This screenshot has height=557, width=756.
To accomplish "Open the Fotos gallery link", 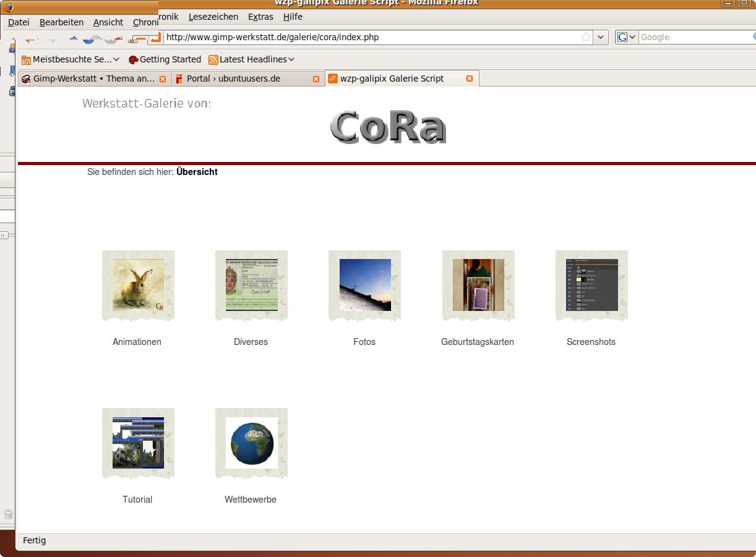I will (x=364, y=342).
